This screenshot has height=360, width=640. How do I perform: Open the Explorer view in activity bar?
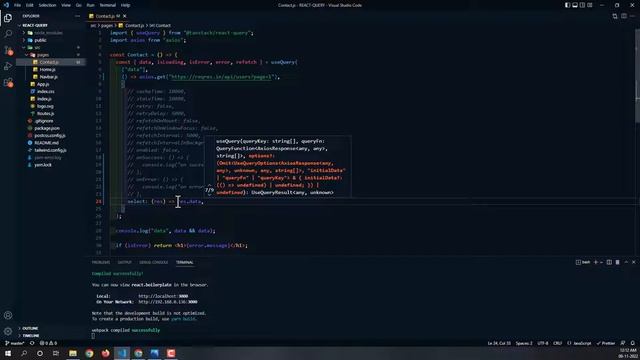(8, 18)
